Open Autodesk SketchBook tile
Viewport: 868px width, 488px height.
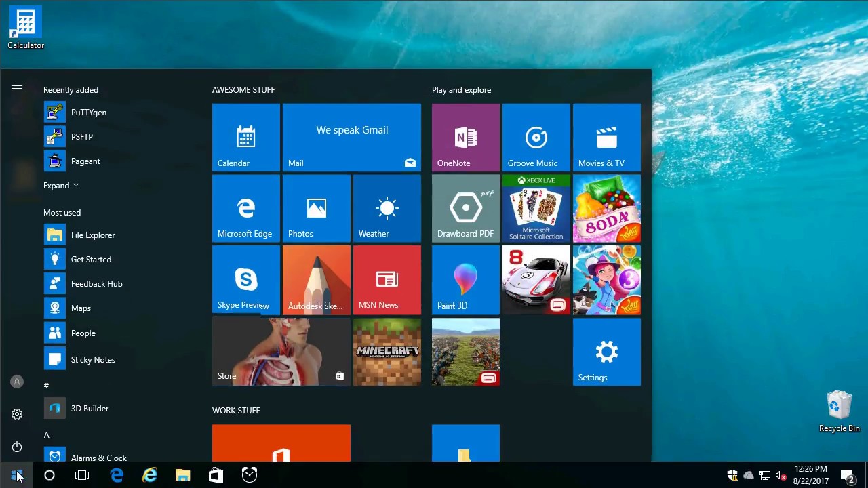click(316, 279)
